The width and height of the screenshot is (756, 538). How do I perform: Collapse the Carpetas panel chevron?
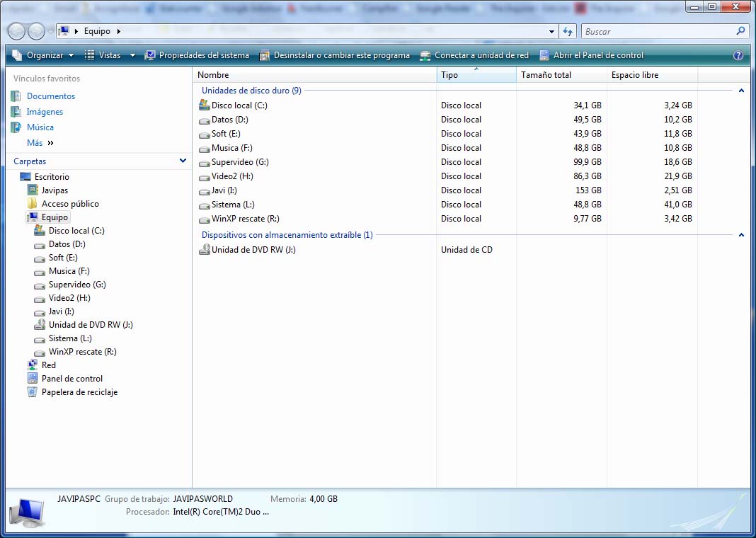point(183,161)
